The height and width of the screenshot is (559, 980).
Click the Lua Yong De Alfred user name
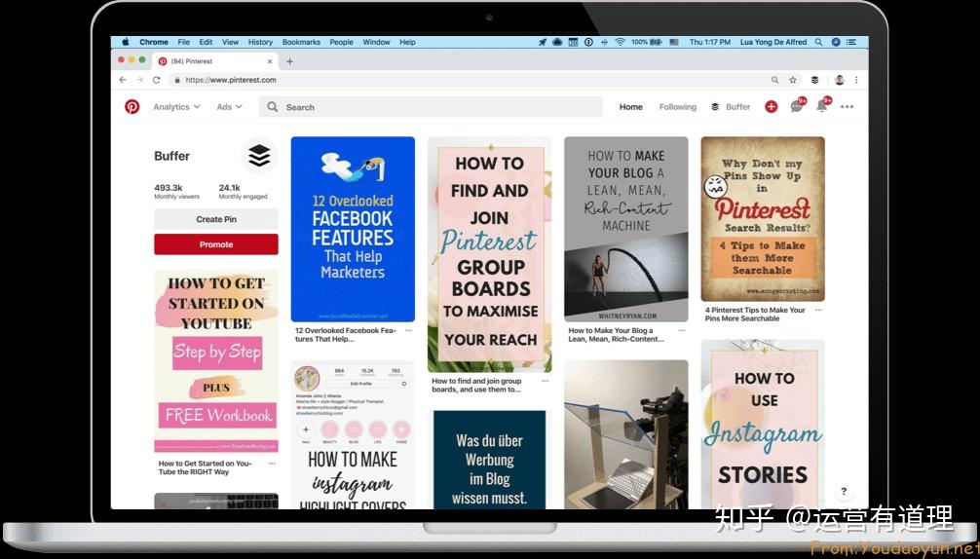click(773, 42)
